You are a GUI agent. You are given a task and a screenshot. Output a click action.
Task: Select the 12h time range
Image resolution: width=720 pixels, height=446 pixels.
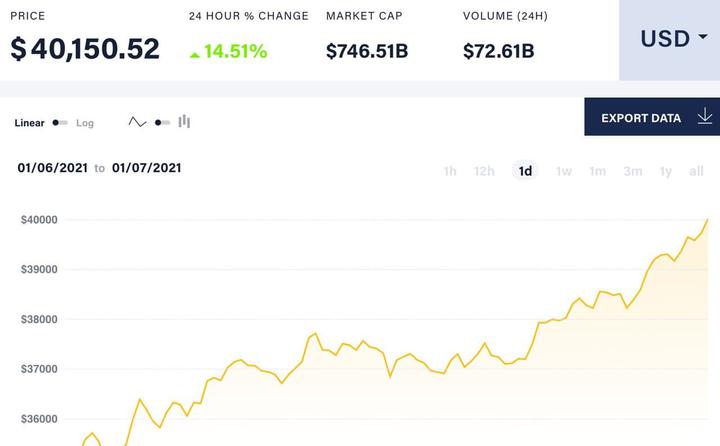coord(484,171)
